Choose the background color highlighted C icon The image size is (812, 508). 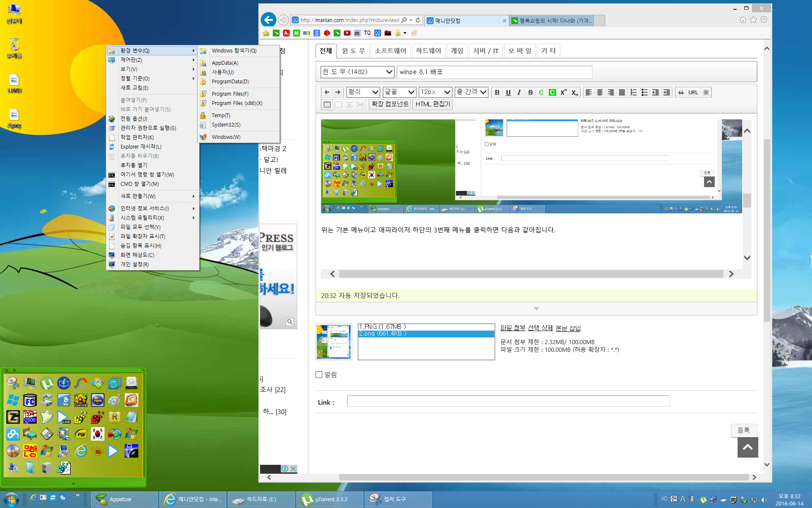tap(552, 92)
